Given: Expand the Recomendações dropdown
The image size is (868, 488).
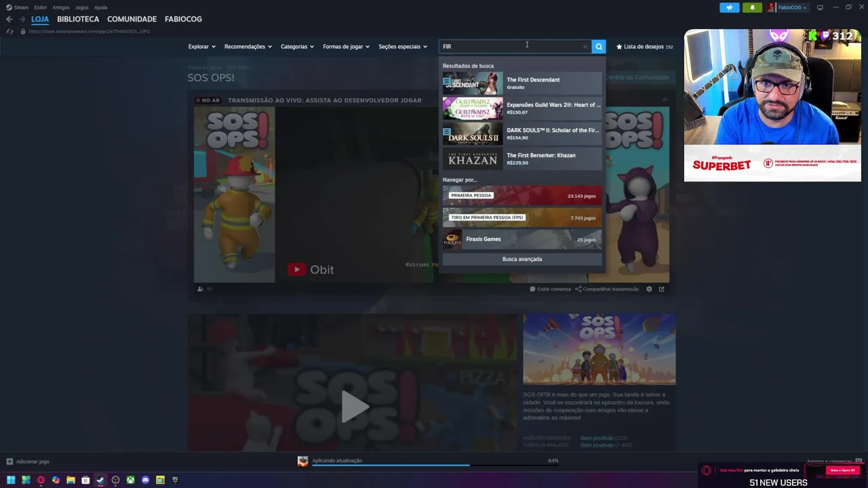Looking at the screenshot, I should point(248,47).
